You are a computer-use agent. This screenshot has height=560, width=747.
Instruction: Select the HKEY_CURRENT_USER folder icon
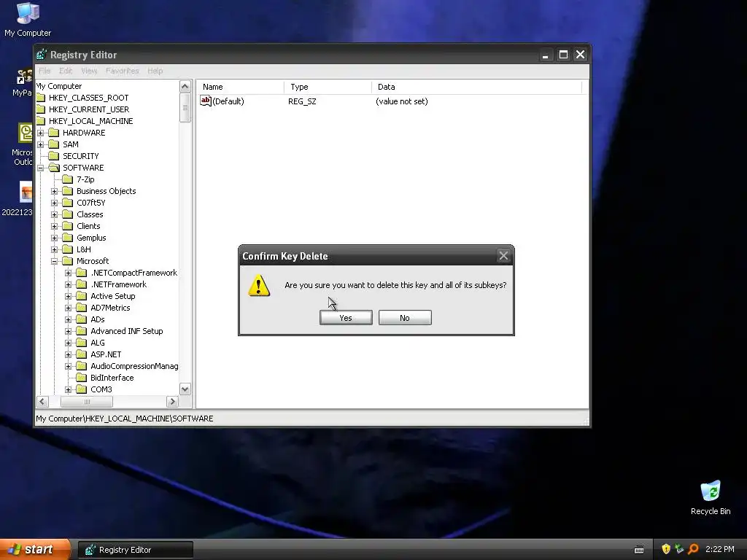pos(41,109)
